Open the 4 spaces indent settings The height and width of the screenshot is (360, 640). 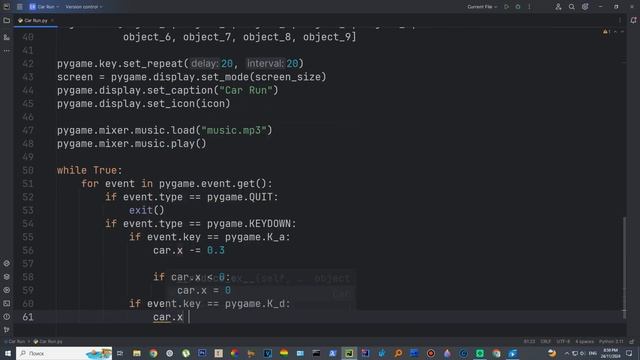coord(584,341)
